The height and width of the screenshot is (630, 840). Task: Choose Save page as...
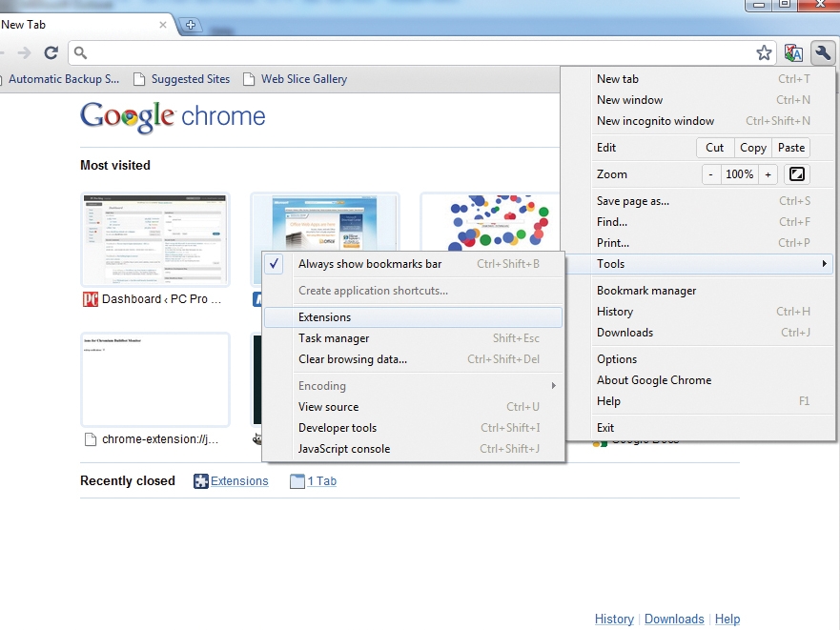click(712, 201)
